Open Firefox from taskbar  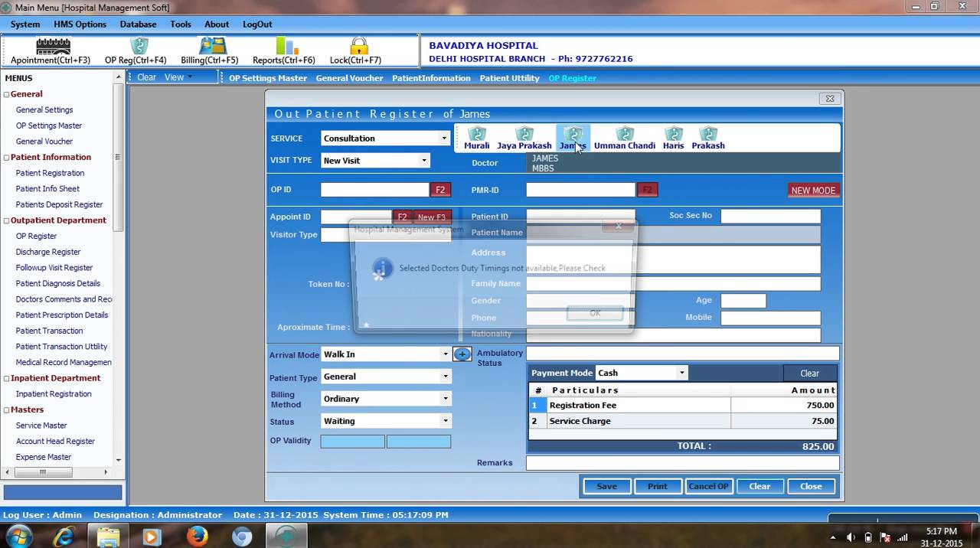point(198,537)
